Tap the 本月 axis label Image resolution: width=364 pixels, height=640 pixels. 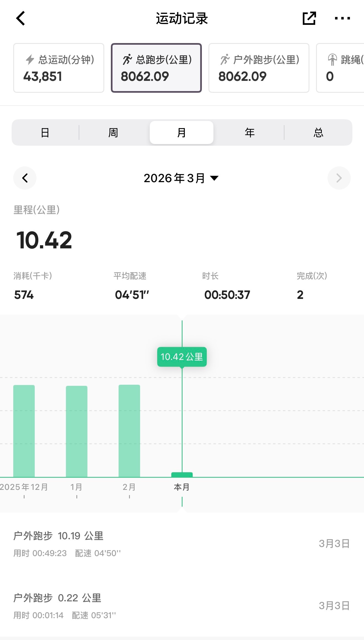(182, 487)
